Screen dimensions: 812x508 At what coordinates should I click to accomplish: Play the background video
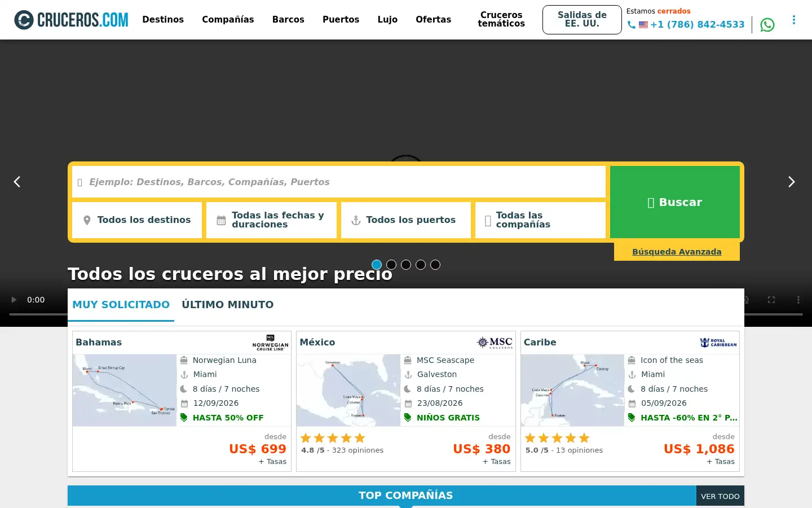(x=14, y=300)
